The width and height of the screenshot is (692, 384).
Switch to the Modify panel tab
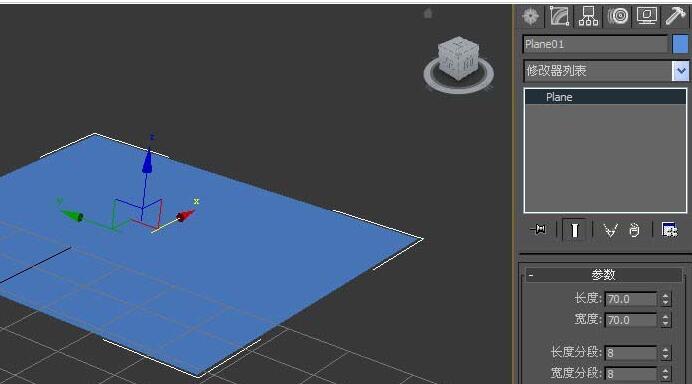[559, 16]
